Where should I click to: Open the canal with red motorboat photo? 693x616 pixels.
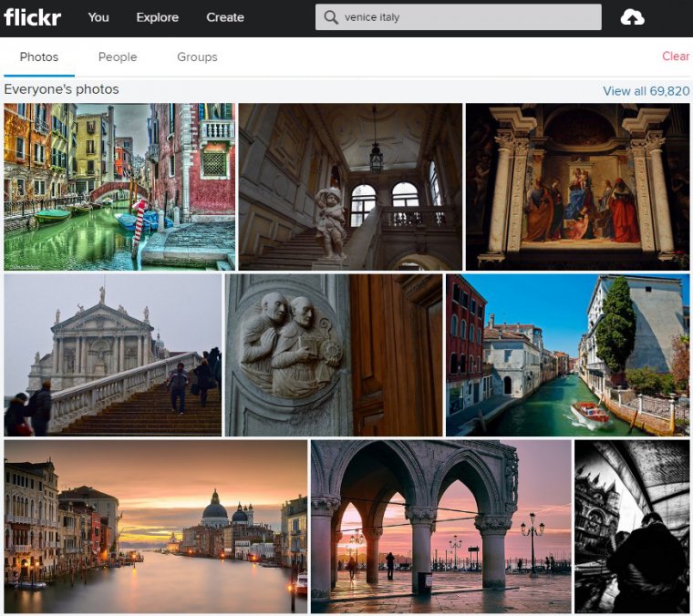[567, 355]
